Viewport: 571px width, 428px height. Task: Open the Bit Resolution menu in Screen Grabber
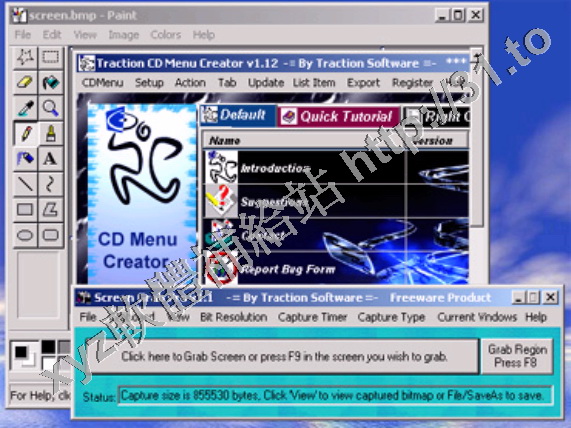[233, 317]
